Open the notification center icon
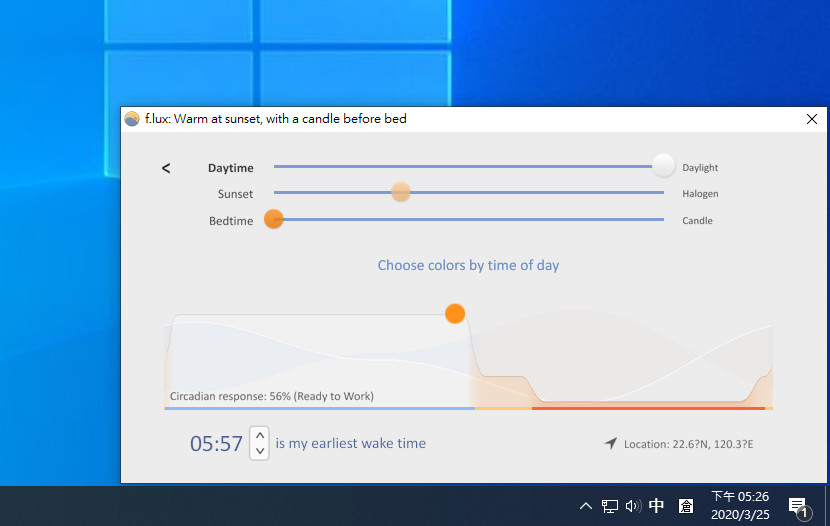Image resolution: width=830 pixels, height=526 pixels. coord(799,507)
